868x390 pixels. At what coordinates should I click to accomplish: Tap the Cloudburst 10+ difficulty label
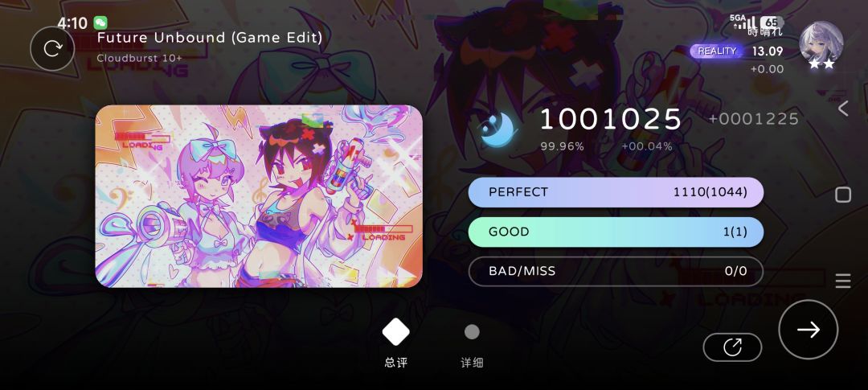(x=140, y=58)
